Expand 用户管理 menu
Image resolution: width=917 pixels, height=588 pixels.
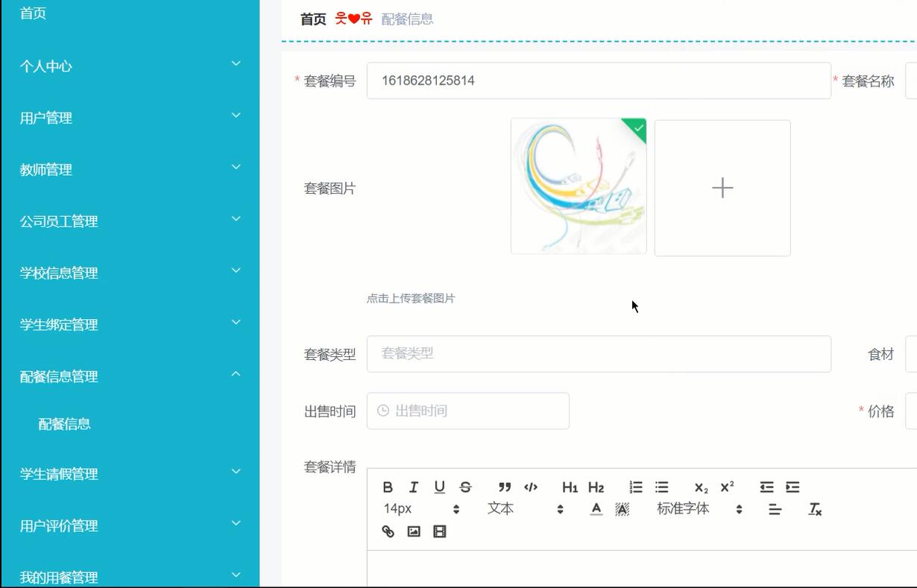[130, 118]
